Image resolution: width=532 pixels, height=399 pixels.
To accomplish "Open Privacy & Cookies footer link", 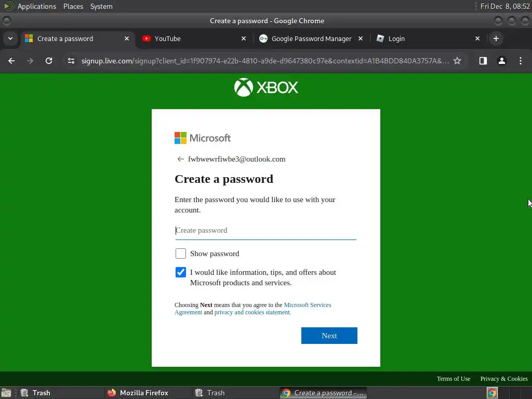I will coord(504,379).
